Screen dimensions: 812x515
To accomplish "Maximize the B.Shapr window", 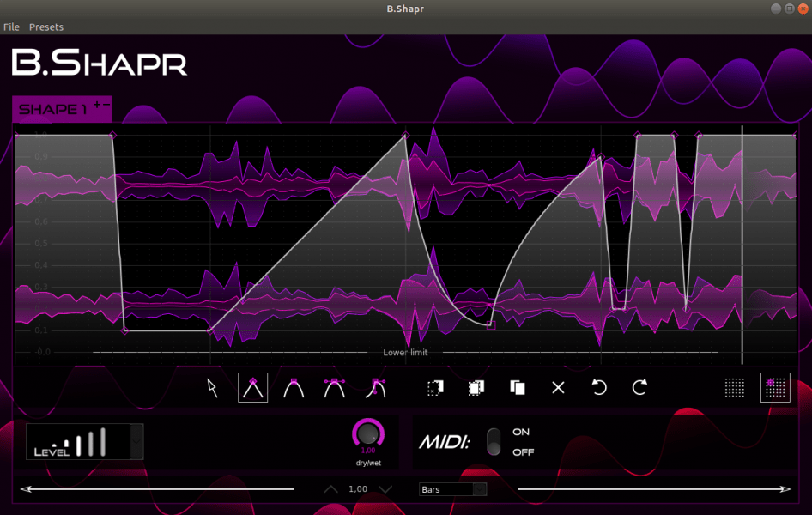I will point(789,9).
